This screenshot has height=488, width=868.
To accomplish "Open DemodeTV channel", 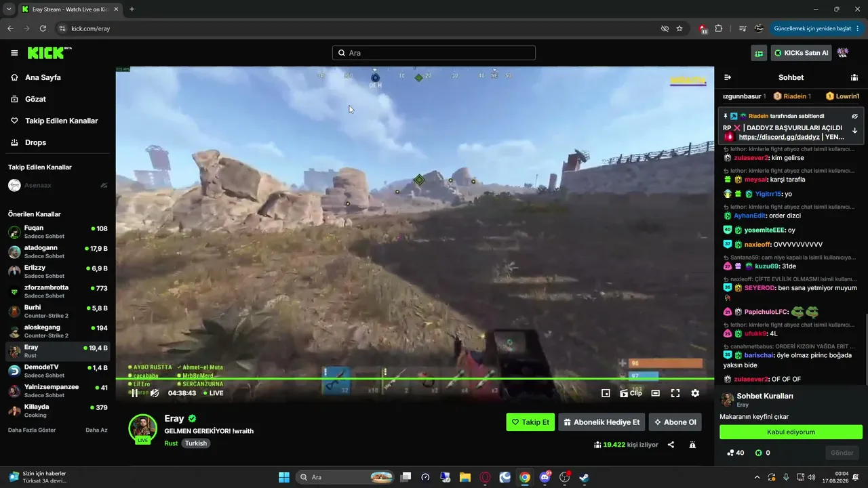I will tap(58, 371).
